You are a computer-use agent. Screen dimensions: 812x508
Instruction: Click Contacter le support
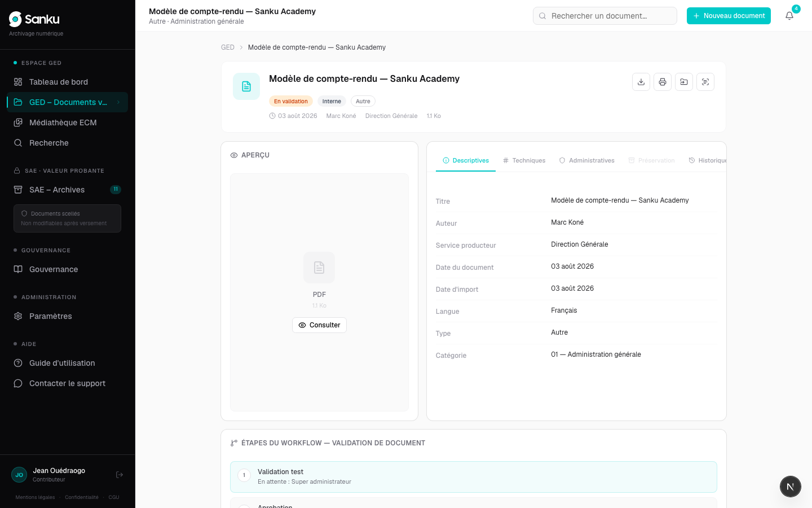67,383
